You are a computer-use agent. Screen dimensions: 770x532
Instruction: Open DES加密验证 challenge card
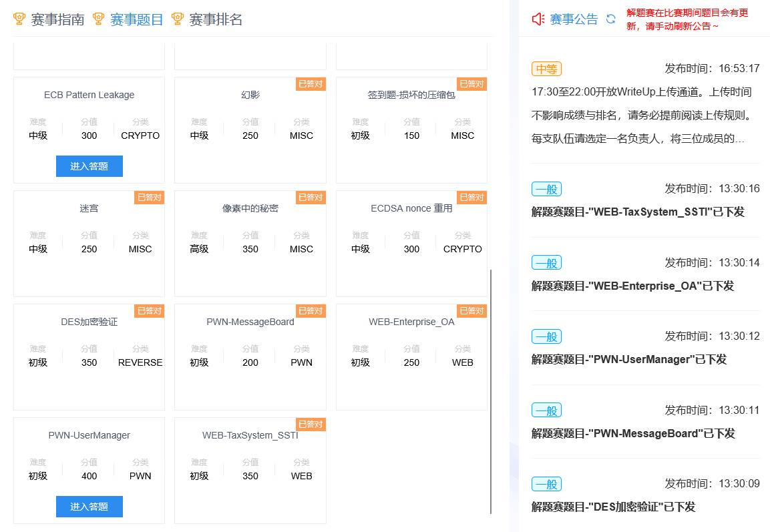point(89,357)
